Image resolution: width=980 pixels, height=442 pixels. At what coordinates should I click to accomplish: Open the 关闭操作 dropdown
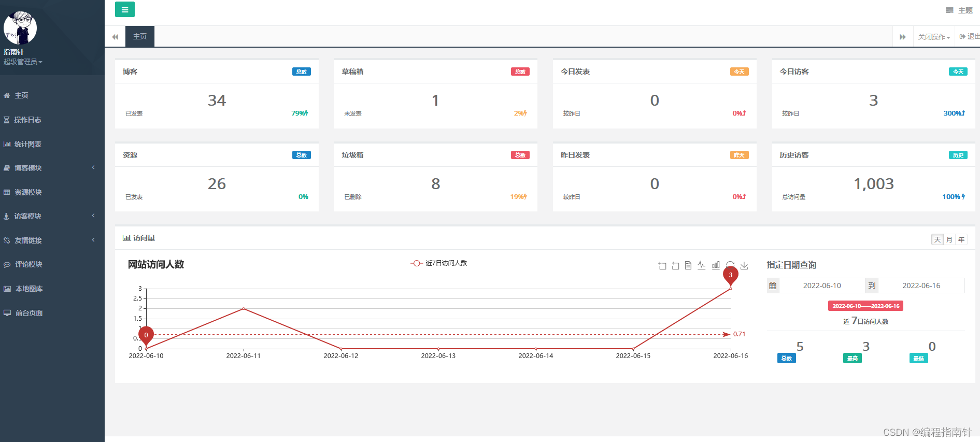click(934, 37)
